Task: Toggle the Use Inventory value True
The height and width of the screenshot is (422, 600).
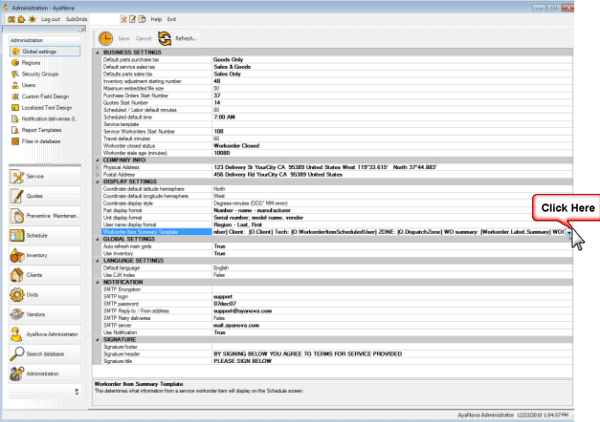Action: pyautogui.click(x=392, y=254)
